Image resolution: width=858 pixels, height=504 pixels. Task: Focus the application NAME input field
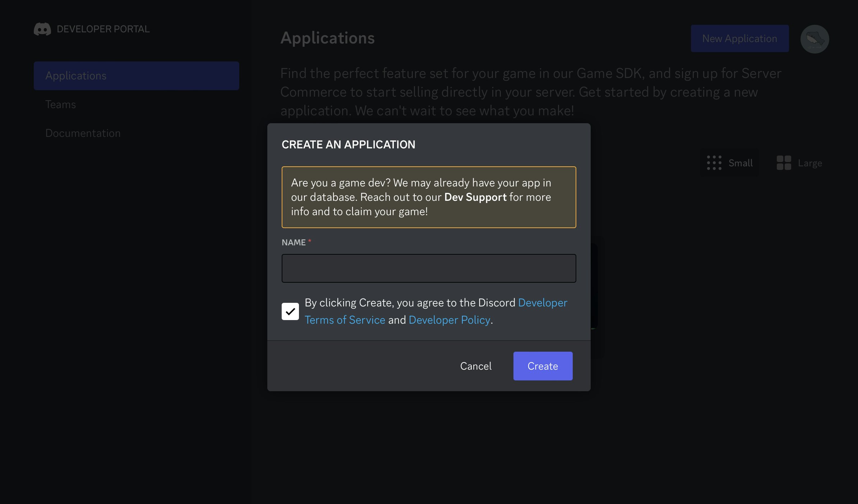click(x=429, y=268)
